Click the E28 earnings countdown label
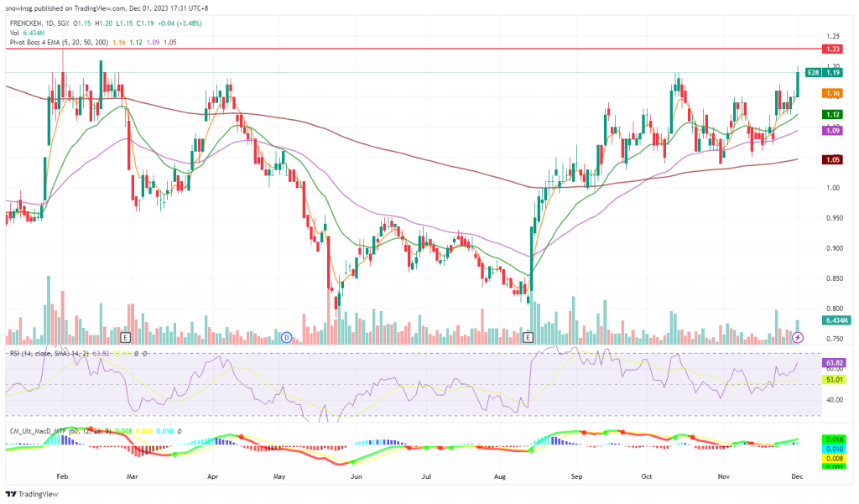The image size is (859, 504). click(x=813, y=72)
